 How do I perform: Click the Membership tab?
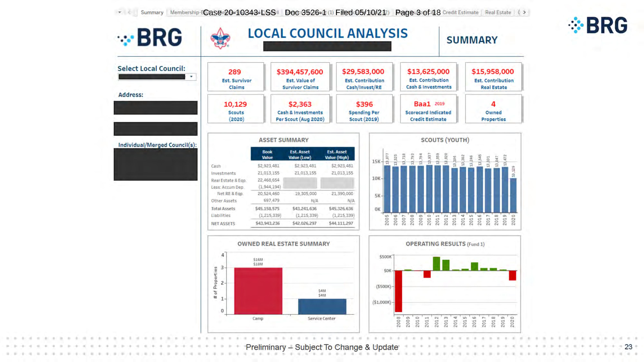[184, 13]
